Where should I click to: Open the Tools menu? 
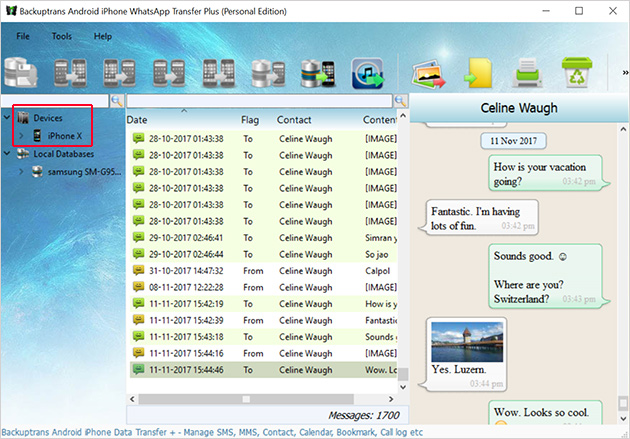coord(61,36)
